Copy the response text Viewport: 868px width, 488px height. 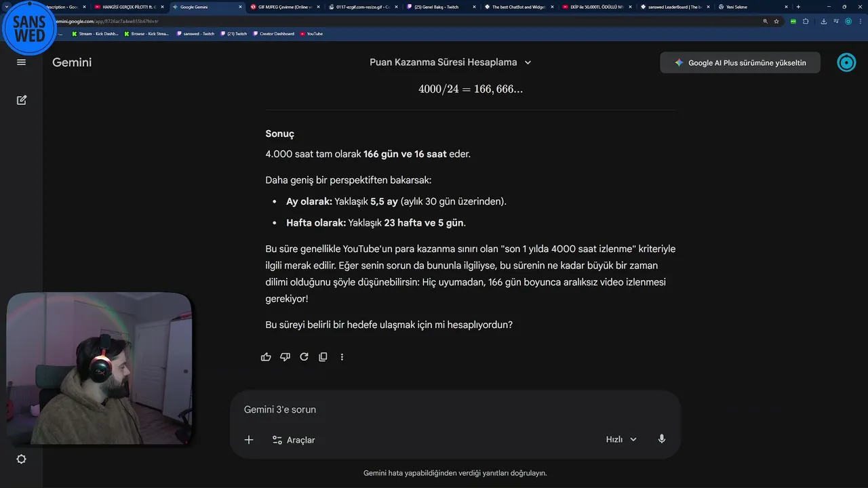(323, 357)
